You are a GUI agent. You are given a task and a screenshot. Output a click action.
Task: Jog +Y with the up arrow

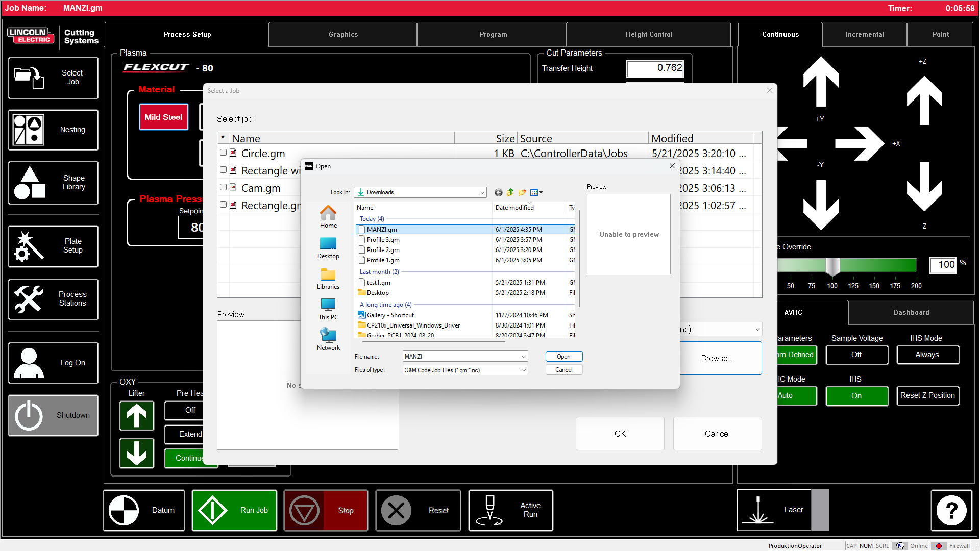(821, 82)
